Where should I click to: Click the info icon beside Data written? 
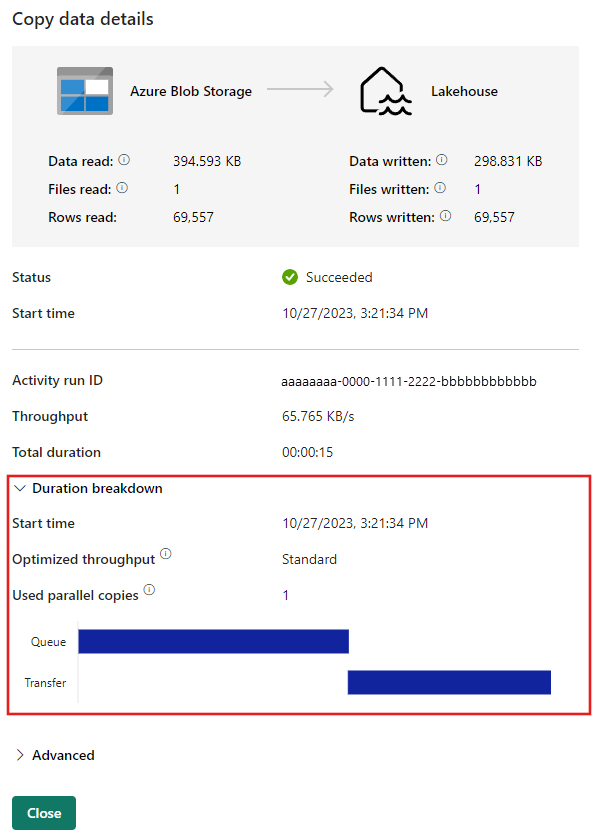(442, 160)
